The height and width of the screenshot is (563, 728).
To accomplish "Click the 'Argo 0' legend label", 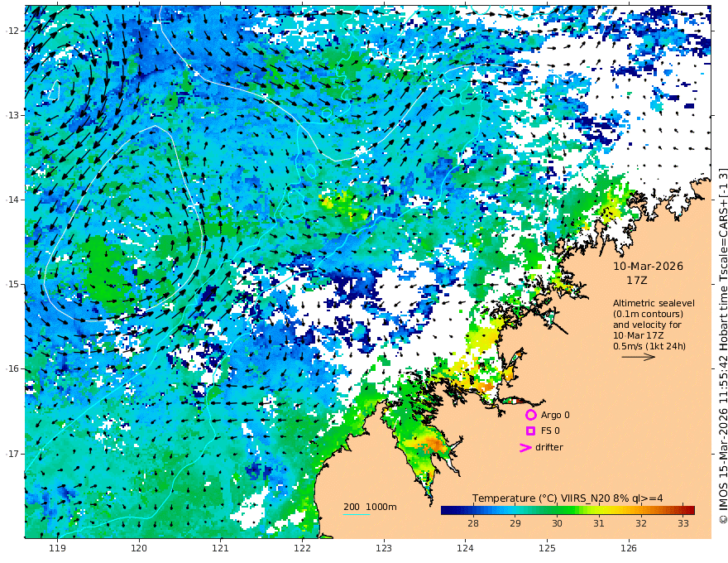I will point(555,415).
